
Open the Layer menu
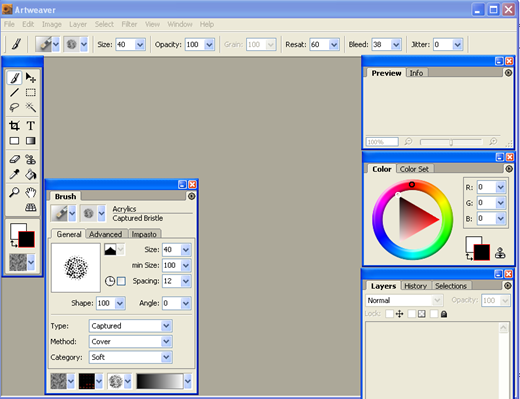[78, 24]
